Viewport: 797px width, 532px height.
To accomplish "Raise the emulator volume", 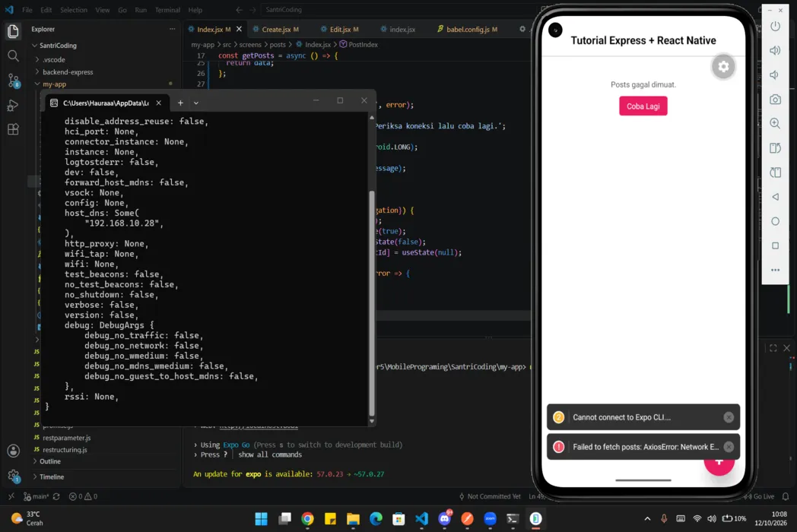I will [x=775, y=50].
